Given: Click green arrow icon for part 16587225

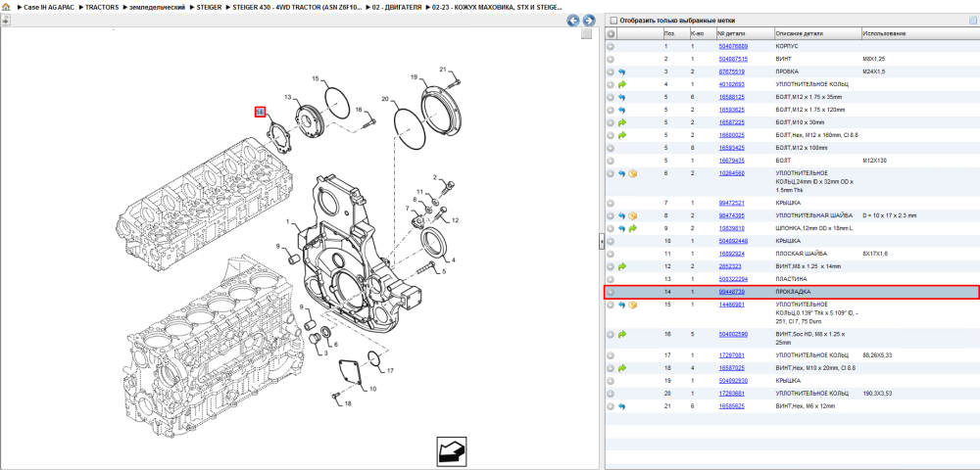Looking at the screenshot, I should pyautogui.click(x=622, y=122).
